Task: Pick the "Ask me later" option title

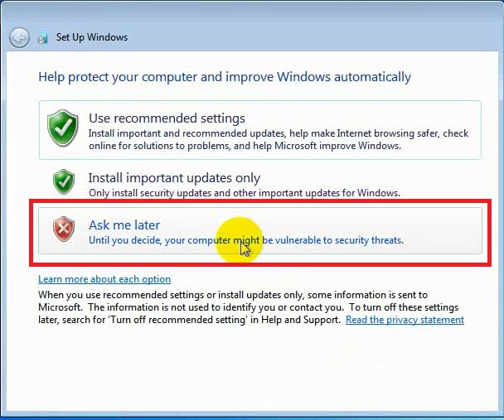Action: pos(124,224)
